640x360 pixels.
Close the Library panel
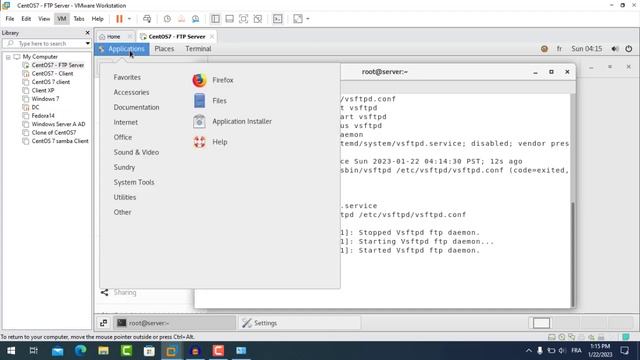87,33
